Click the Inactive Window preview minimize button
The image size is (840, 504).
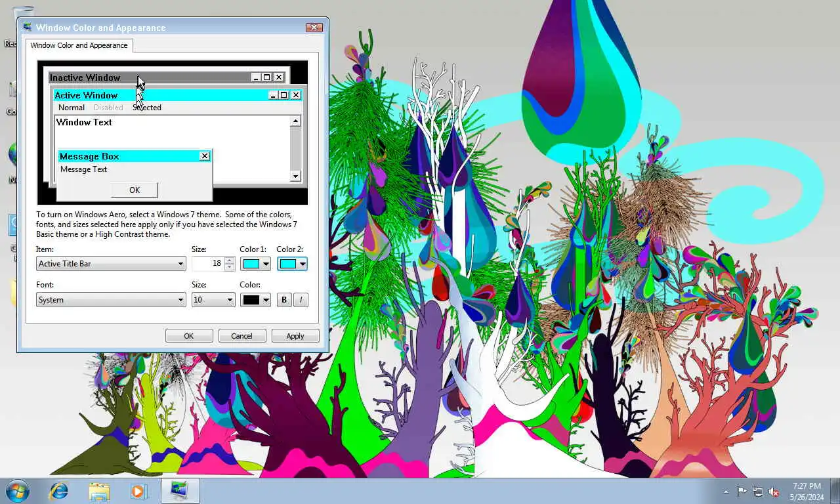[257, 77]
